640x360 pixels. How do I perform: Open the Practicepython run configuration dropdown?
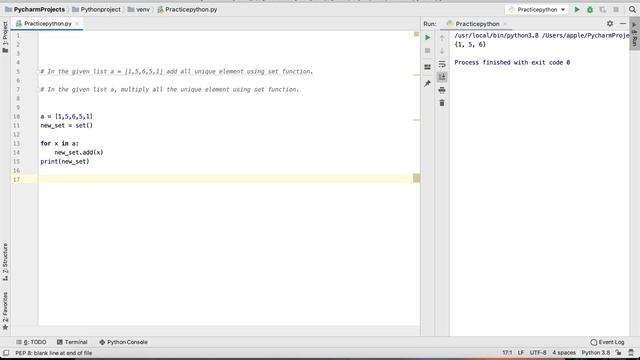(536, 9)
